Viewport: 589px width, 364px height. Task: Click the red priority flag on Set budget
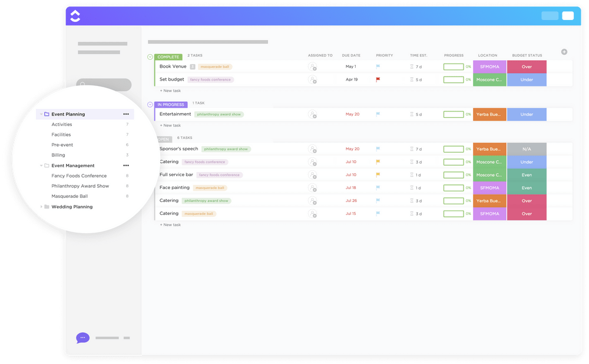[x=377, y=80]
